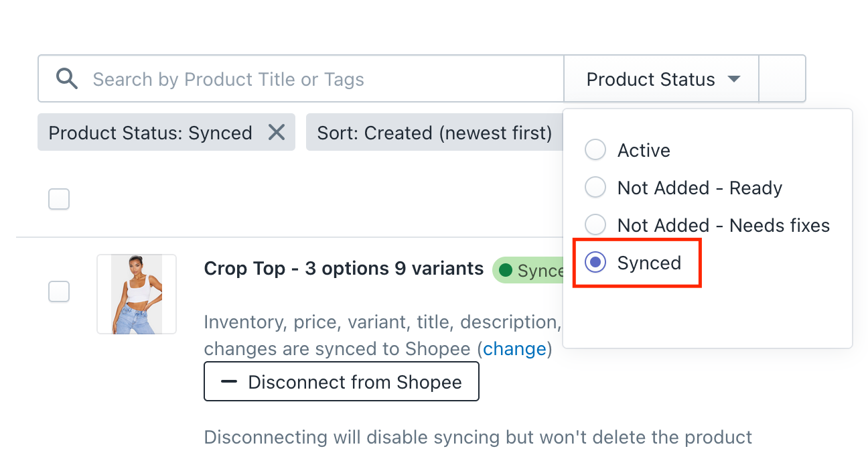Viewport: 868px width, 465px height.
Task: Click the Crop Top product title
Action: pos(344,269)
